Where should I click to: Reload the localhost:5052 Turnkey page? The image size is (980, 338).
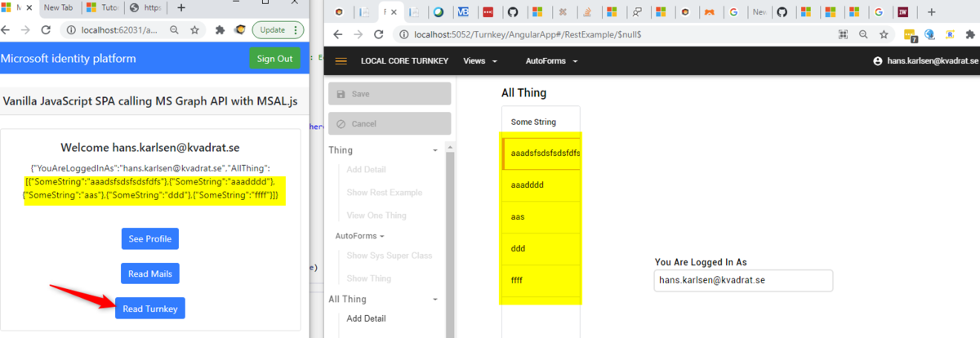tap(378, 34)
